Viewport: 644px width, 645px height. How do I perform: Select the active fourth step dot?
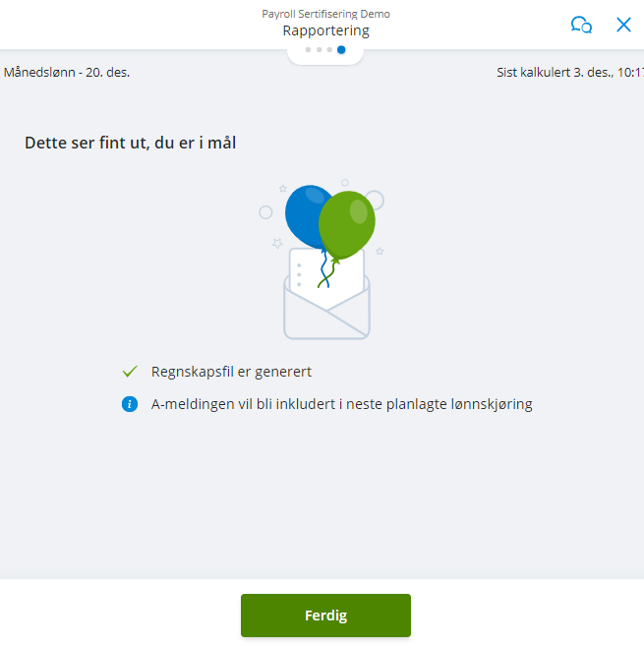tap(341, 50)
